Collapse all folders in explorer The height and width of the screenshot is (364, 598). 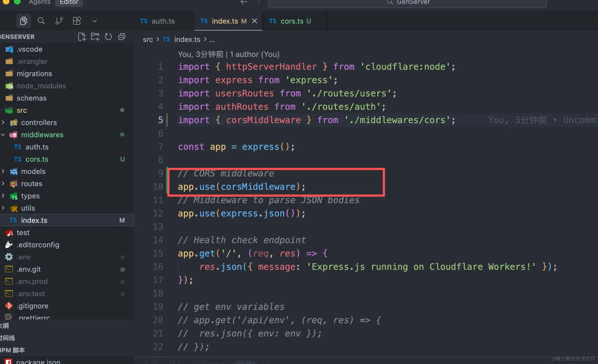[122, 37]
